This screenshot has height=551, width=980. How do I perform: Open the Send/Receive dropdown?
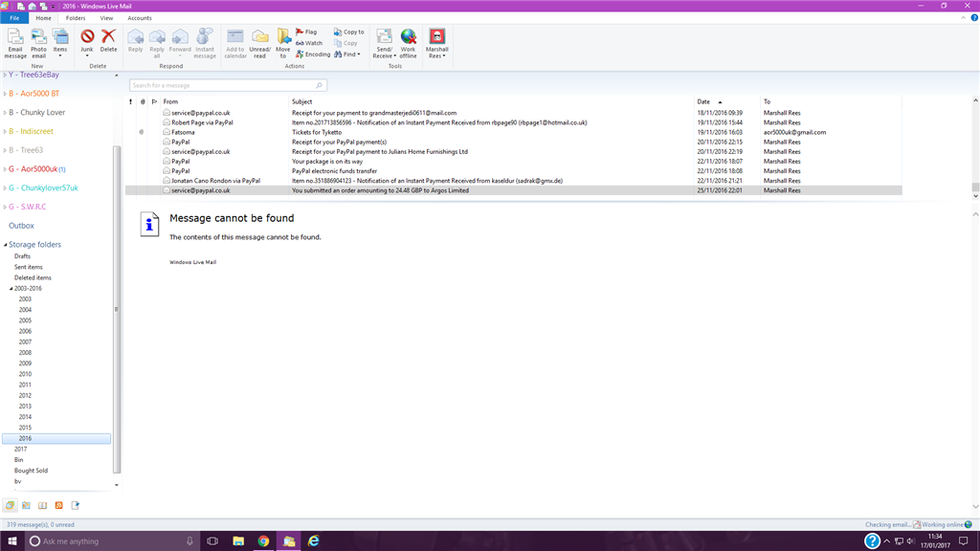[x=385, y=44]
